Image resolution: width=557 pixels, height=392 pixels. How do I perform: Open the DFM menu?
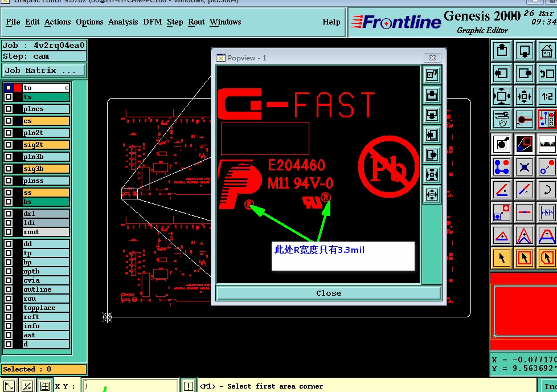coord(153,22)
